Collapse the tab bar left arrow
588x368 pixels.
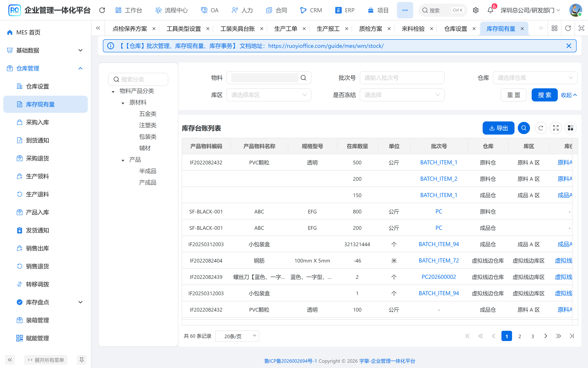tap(98, 28)
